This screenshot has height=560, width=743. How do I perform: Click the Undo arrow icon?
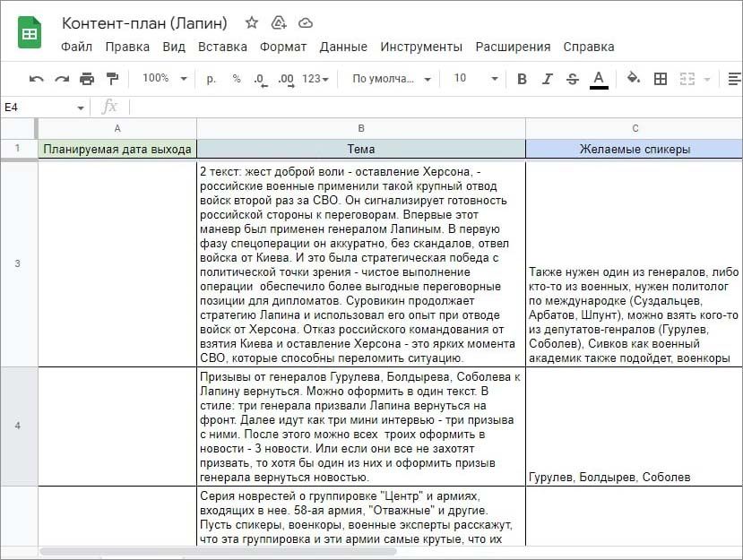tap(37, 79)
